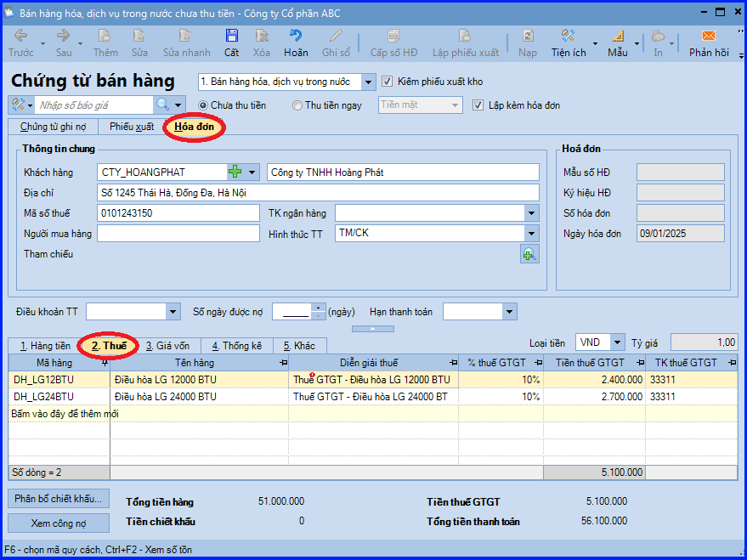The image size is (747, 560).
Task: Open the Tiền mặt payment method dropdown
Action: [455, 105]
